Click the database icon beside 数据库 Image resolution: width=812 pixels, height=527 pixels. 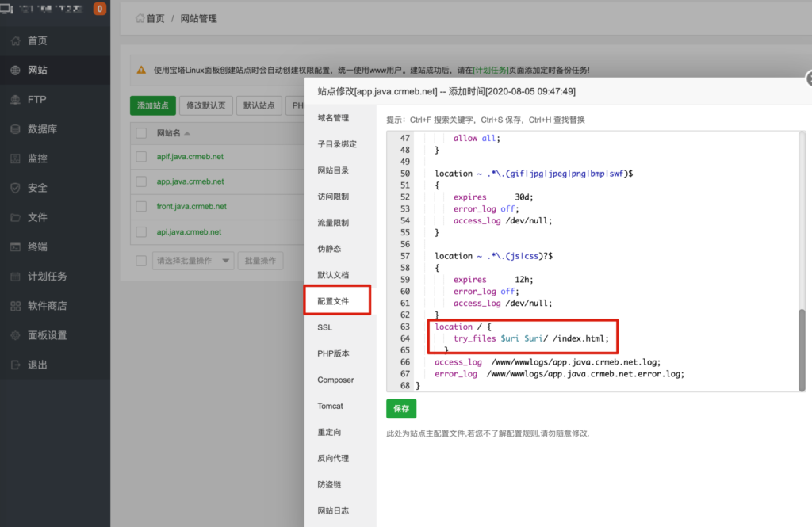[16, 129]
